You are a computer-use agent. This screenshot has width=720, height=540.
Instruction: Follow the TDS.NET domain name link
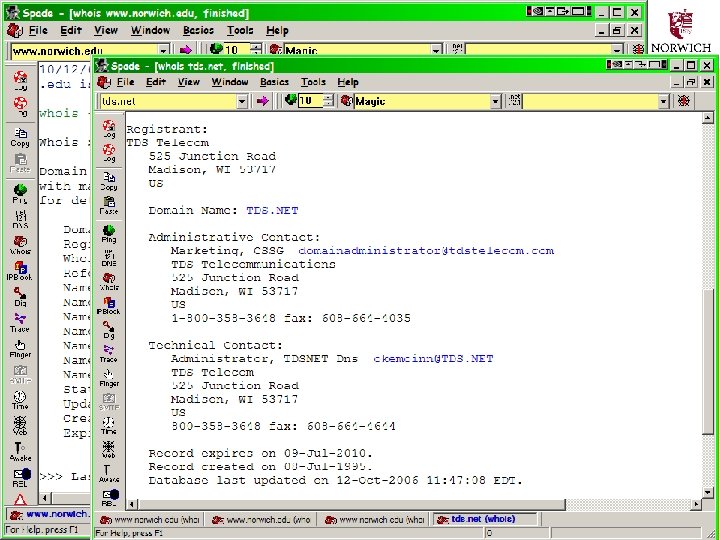(x=272, y=210)
